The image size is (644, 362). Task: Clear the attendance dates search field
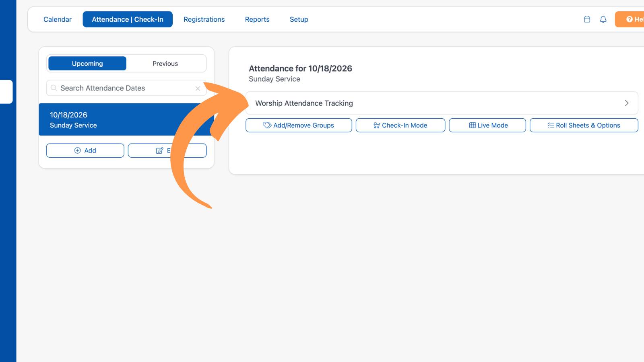click(198, 88)
